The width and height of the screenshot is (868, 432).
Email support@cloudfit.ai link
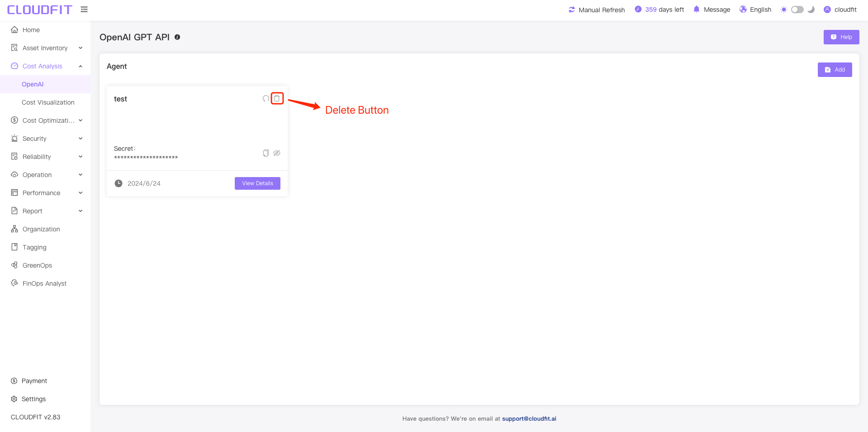point(529,418)
